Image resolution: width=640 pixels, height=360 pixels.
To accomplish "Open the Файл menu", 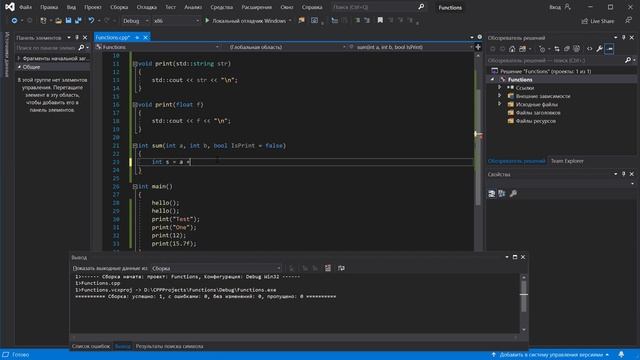I will pos(25,7).
